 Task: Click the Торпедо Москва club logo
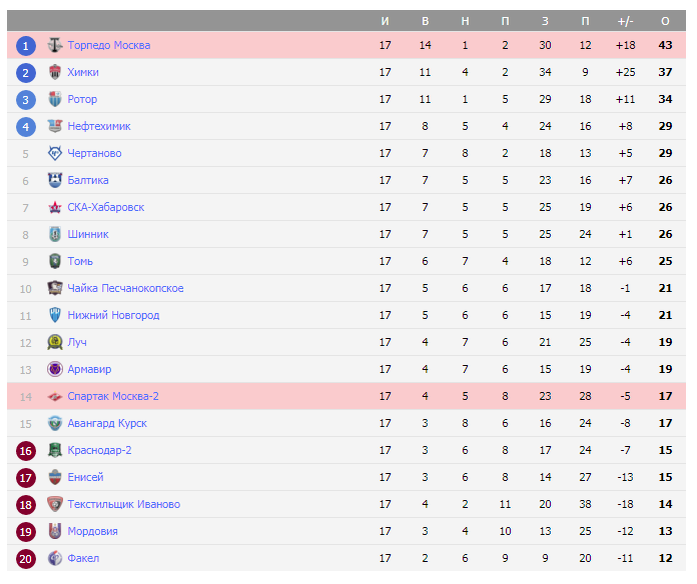(55, 45)
